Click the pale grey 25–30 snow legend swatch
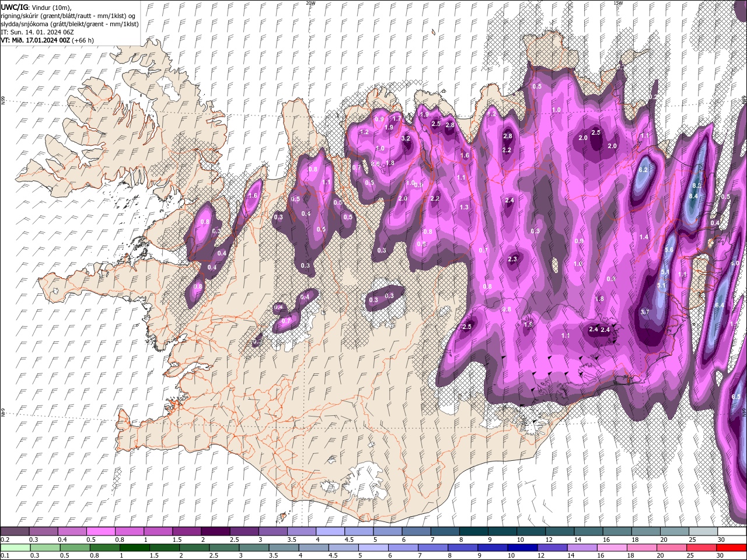This screenshot has width=747, height=560. [x=703, y=531]
